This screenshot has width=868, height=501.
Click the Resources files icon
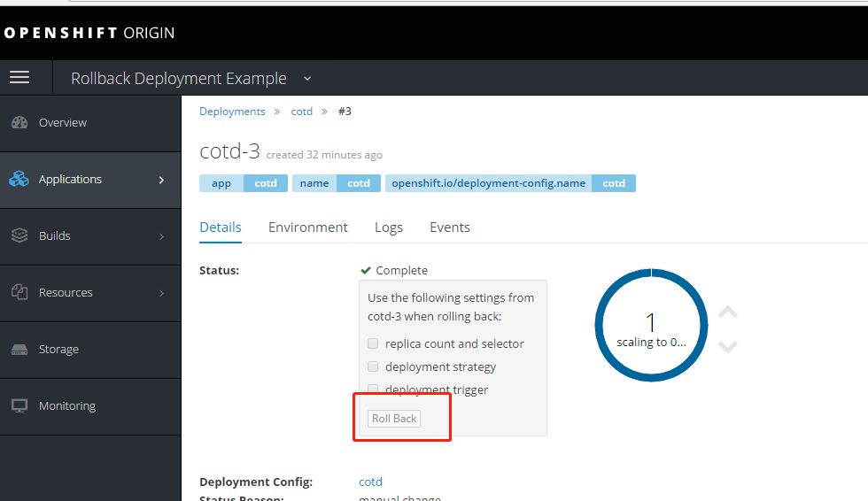point(19,293)
